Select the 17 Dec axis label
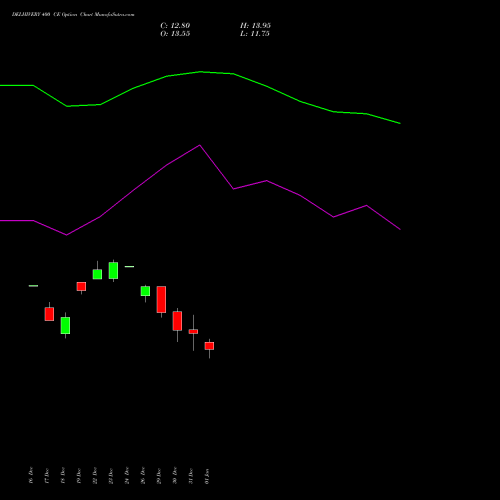 coord(47,475)
